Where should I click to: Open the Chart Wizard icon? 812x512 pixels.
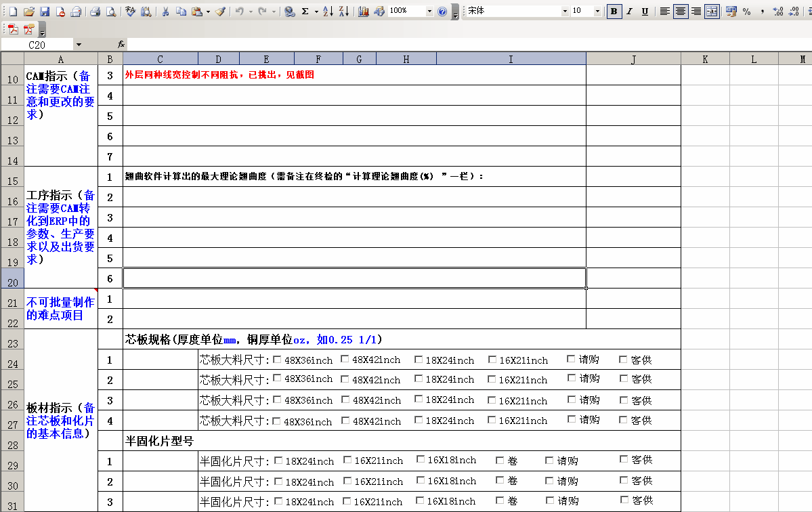click(364, 11)
